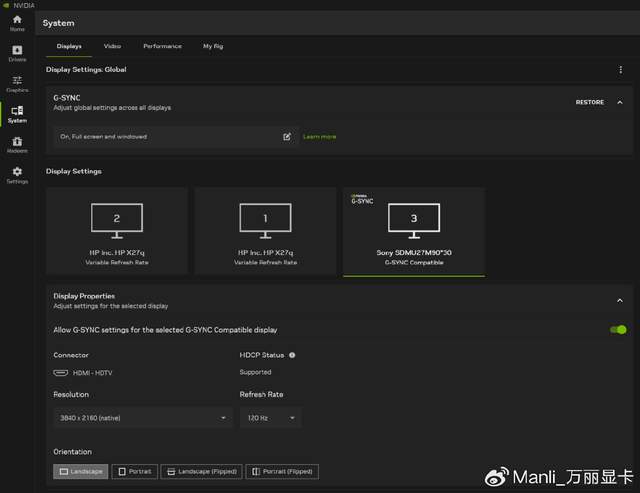Screen dimensions: 640x493
Task: Click the HDMI - HDTV connector text
Action: [92, 373]
